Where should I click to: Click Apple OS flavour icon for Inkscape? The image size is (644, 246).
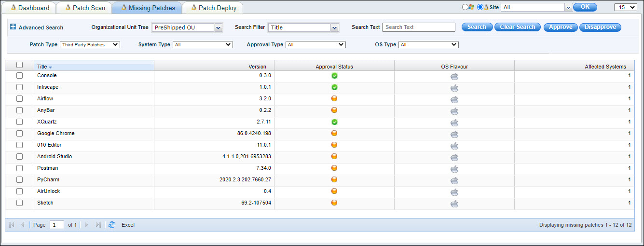coord(454,87)
